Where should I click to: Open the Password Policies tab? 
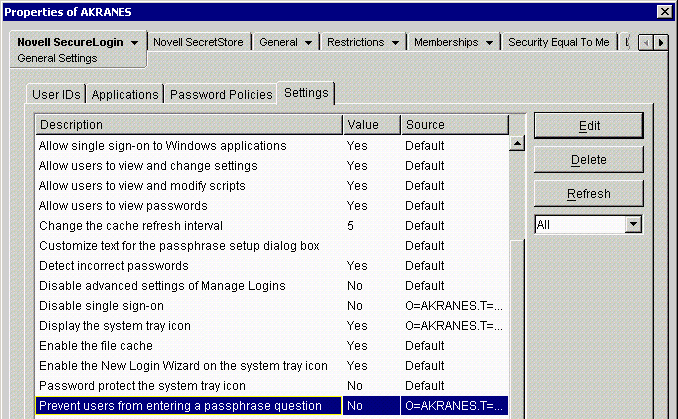(x=221, y=94)
